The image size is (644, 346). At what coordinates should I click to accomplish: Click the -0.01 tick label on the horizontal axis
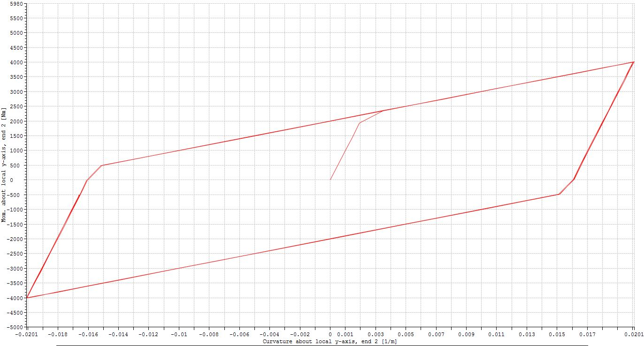coord(178,334)
